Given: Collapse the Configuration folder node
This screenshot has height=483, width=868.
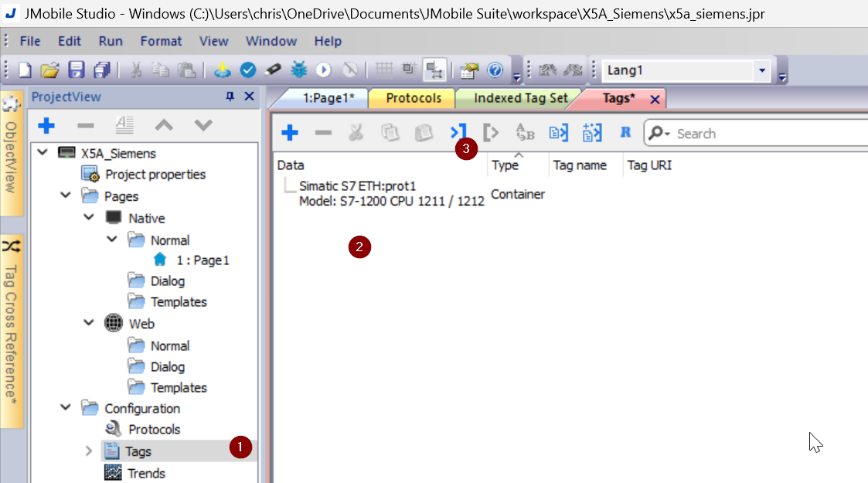Looking at the screenshot, I should [66, 407].
